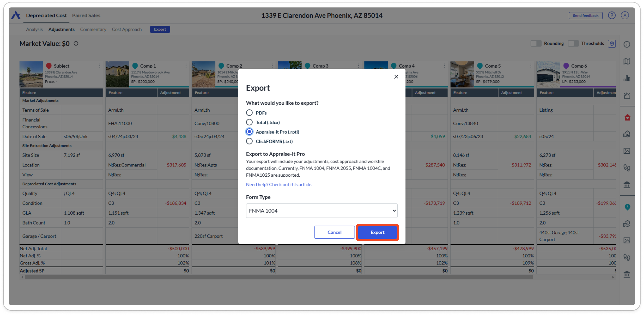Image resolution: width=644 pixels, height=315 pixels.
Task: Open the 'Need help? Check out this article' link
Action: coord(279,184)
